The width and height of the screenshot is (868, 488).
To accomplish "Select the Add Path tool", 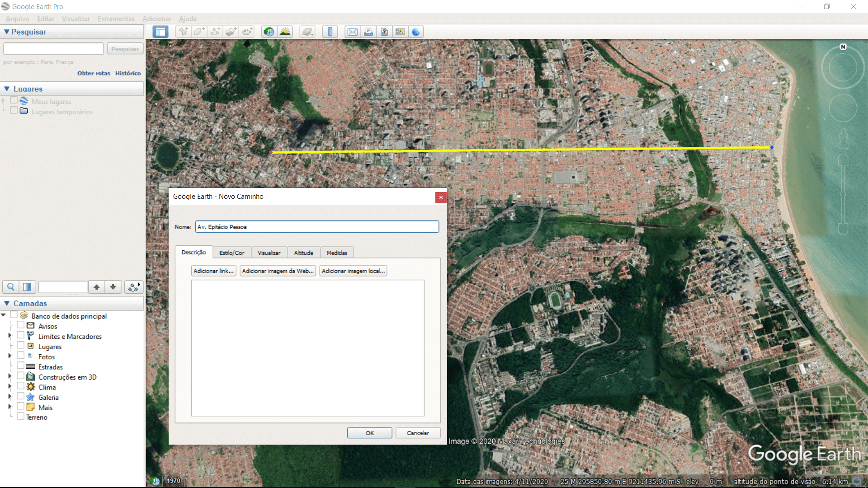I will [x=215, y=32].
